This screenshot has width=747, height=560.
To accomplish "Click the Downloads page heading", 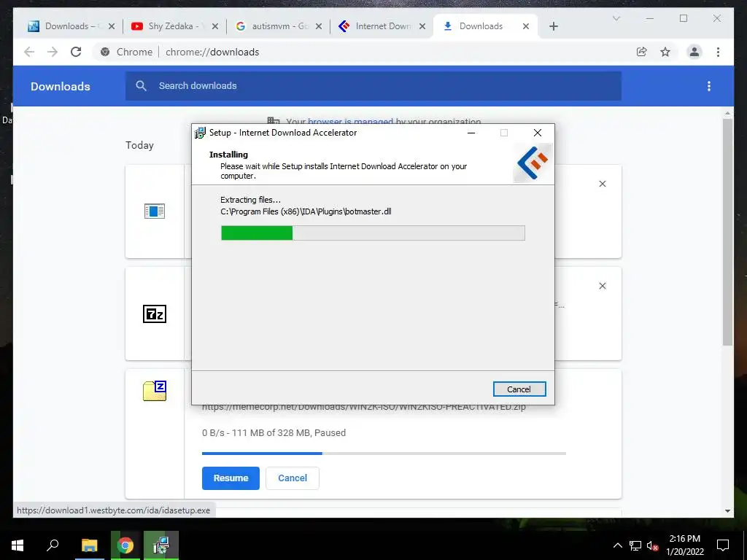I will (x=61, y=86).
